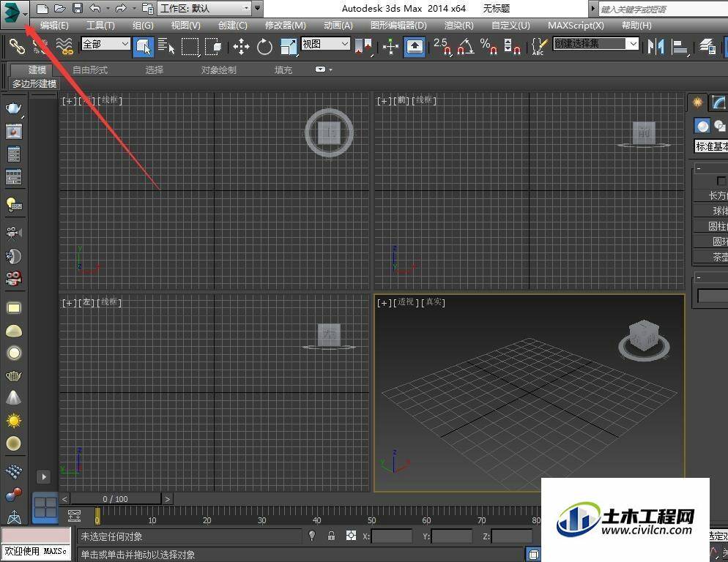Undo the last action with the Undo arrow
The height and width of the screenshot is (562, 728).
click(x=95, y=8)
